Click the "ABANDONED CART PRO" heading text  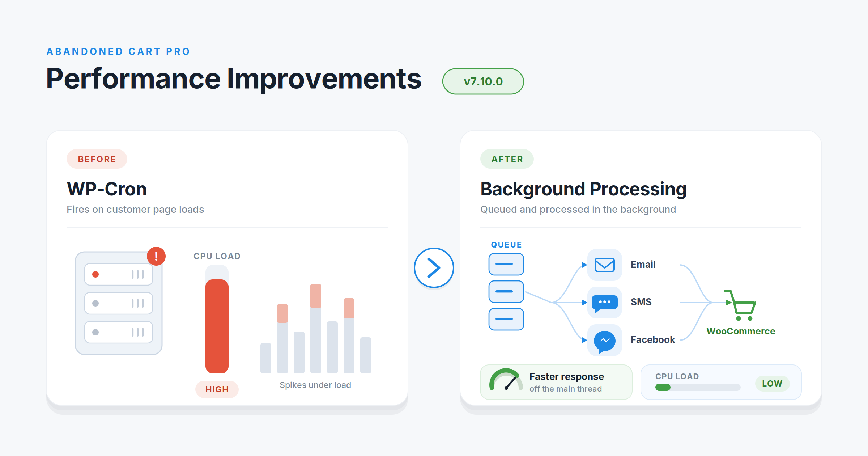118,52
